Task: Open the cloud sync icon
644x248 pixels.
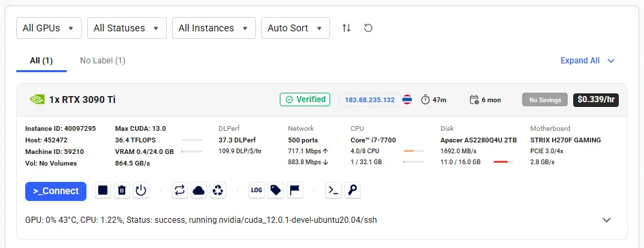Action: [x=199, y=190]
